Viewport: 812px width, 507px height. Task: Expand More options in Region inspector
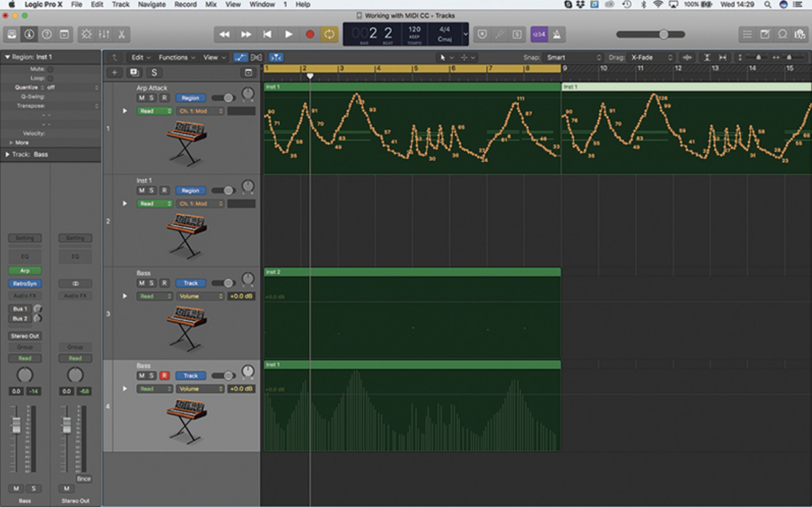(11, 143)
